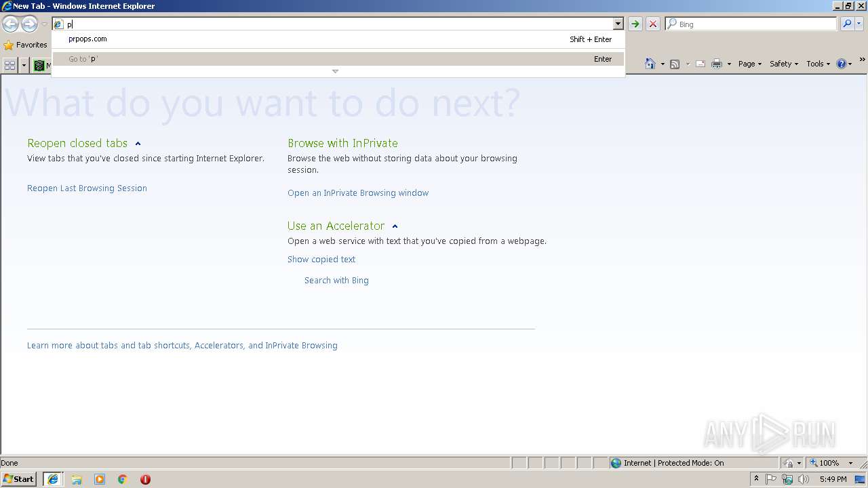Click the 5:49 PM system clock
The image size is (868, 488).
tap(833, 479)
